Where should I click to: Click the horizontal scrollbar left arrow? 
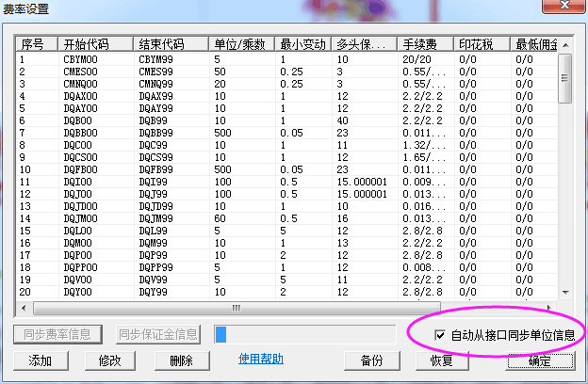coord(24,308)
